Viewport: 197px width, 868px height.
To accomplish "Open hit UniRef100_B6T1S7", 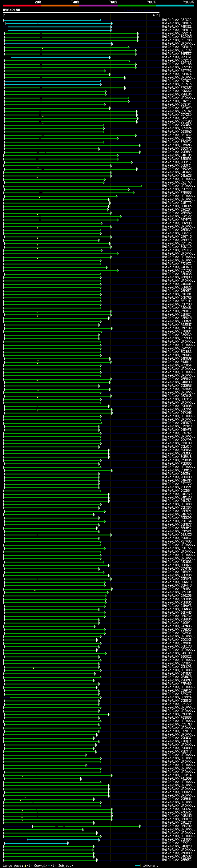I will tap(177, 50).
